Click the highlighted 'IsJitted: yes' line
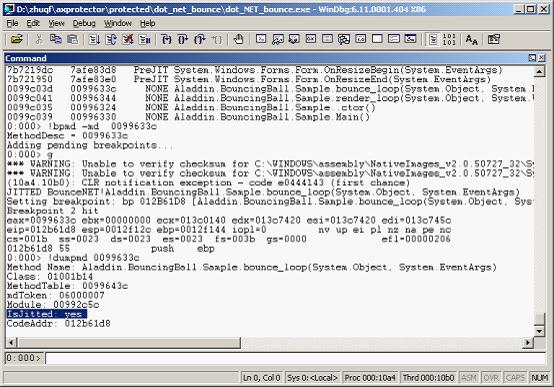554x387 pixels. (46, 314)
